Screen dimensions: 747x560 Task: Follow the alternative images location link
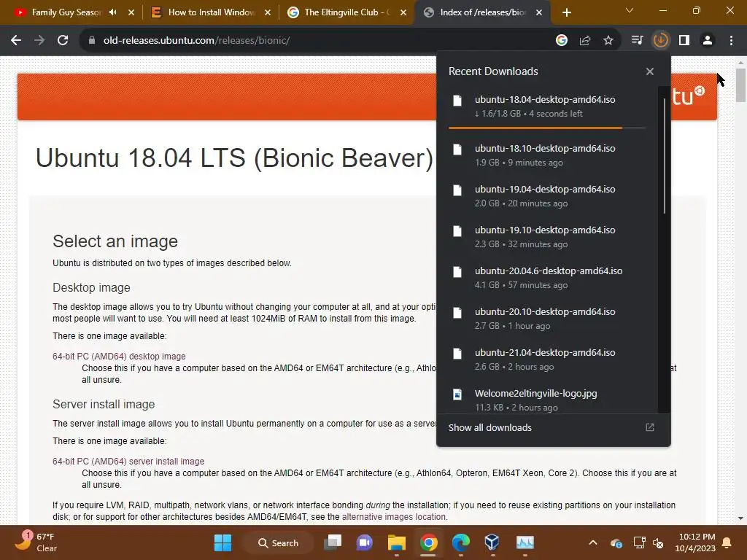click(394, 517)
